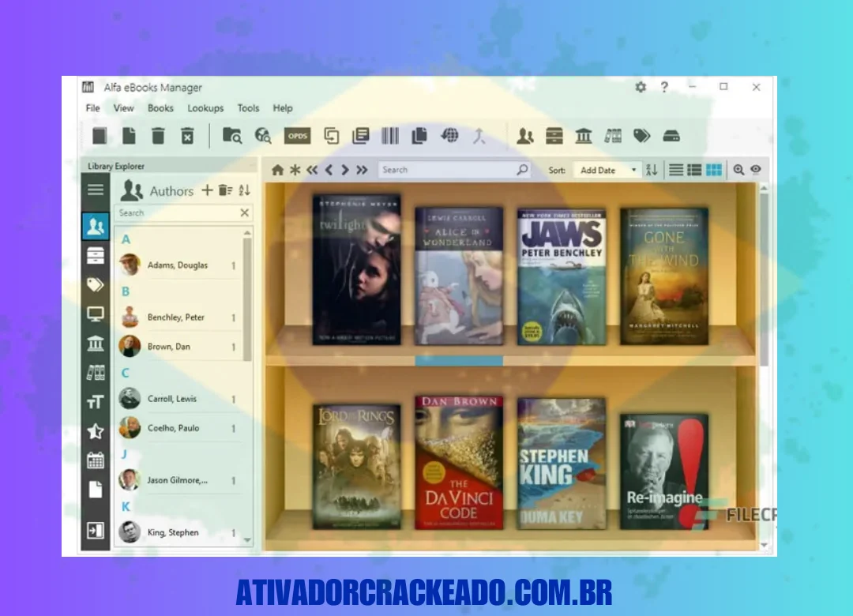The width and height of the screenshot is (853, 616).
Task: Go to next page arrow
Action: click(x=345, y=170)
